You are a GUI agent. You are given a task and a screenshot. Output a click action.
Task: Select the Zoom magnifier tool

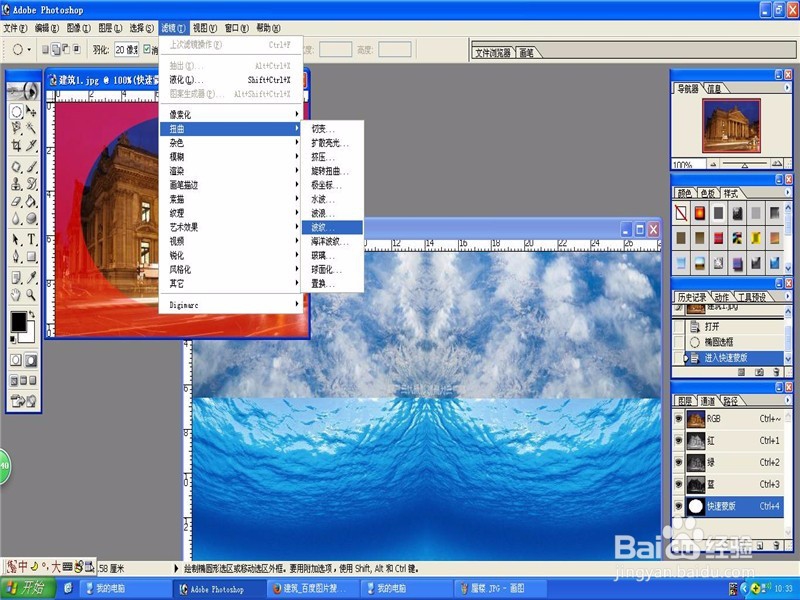click(31, 294)
